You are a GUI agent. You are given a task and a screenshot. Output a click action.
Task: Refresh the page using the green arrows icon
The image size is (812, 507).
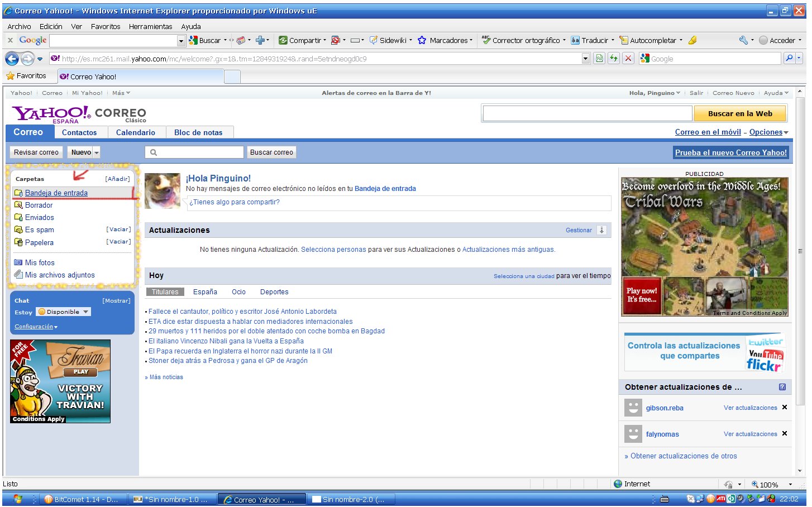click(x=614, y=58)
